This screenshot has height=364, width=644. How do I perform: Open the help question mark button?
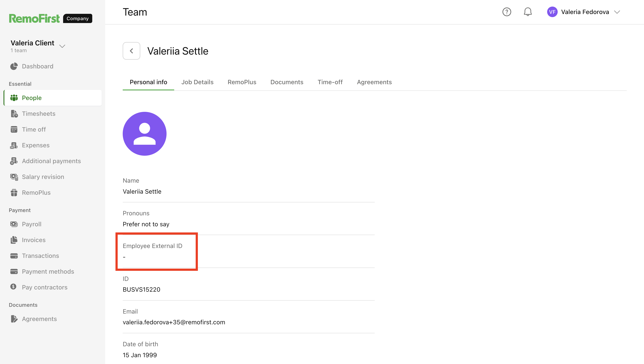click(507, 12)
